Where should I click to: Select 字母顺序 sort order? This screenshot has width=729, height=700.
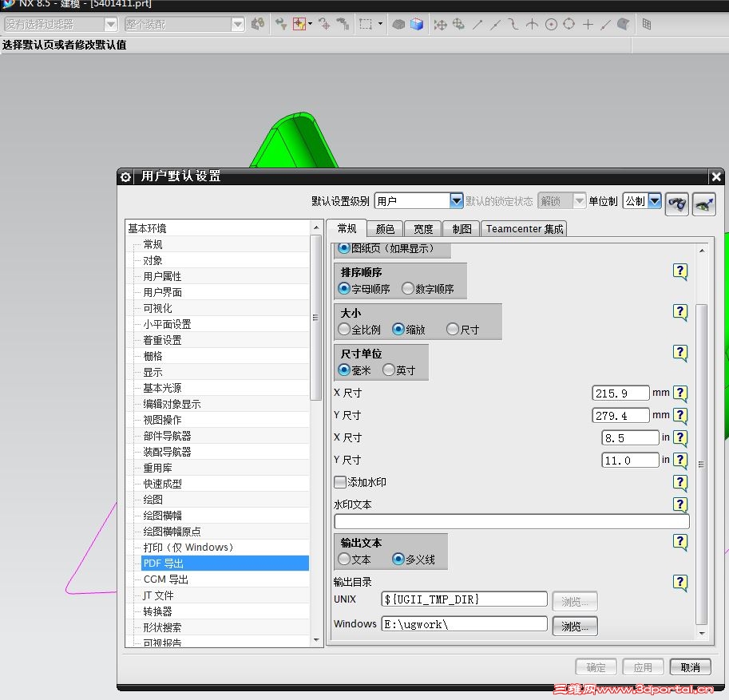click(343, 289)
